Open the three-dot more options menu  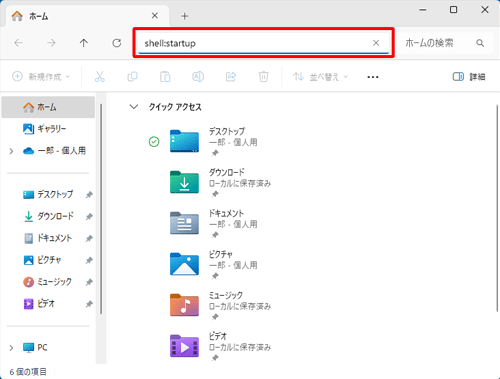(x=373, y=77)
